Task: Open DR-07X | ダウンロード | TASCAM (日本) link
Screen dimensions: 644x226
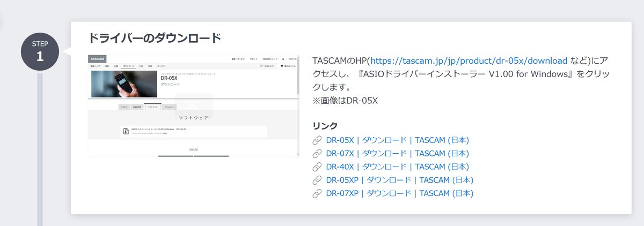Action: [398, 154]
